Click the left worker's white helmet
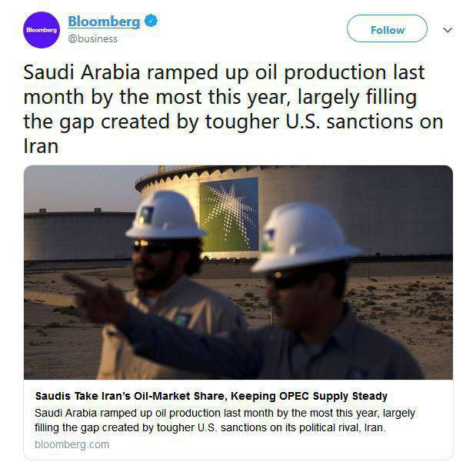 (165, 214)
